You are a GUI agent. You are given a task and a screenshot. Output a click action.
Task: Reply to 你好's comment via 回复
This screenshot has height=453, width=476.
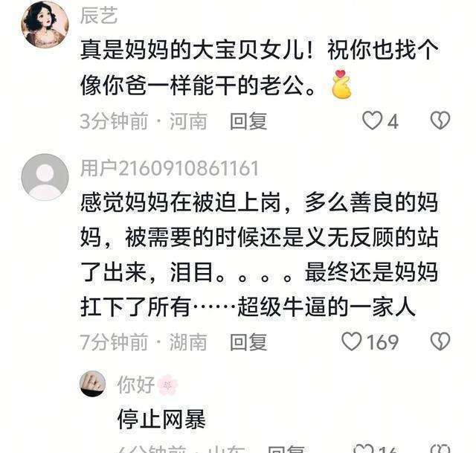tap(286, 449)
